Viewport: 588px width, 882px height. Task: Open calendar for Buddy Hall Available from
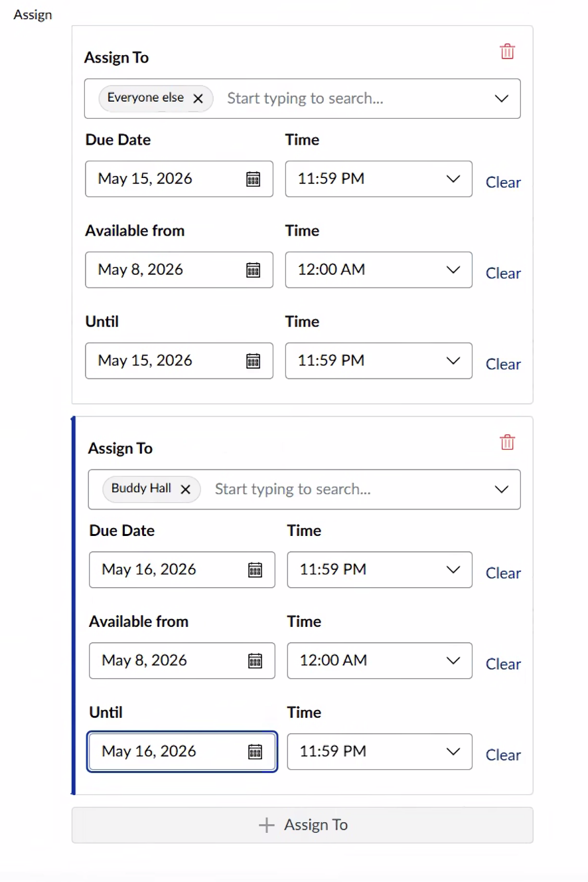255,660
